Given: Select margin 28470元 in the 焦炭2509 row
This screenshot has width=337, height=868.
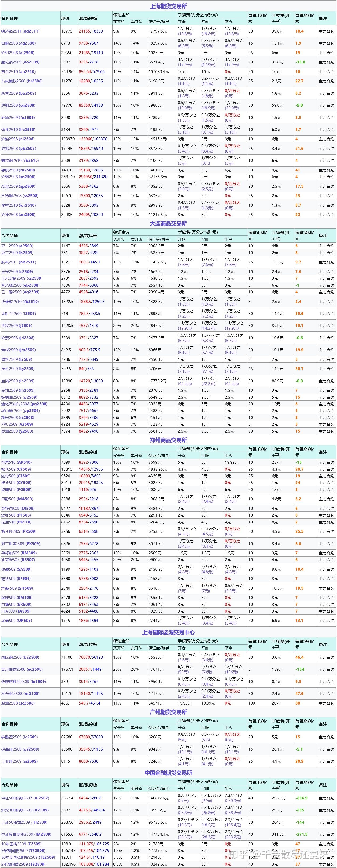Looking at the screenshot, I should [156, 326].
